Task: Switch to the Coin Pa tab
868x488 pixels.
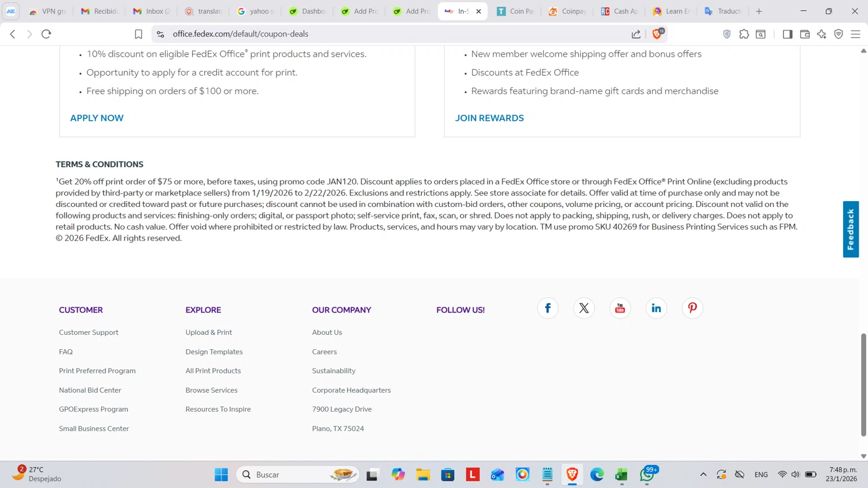Action: point(516,11)
